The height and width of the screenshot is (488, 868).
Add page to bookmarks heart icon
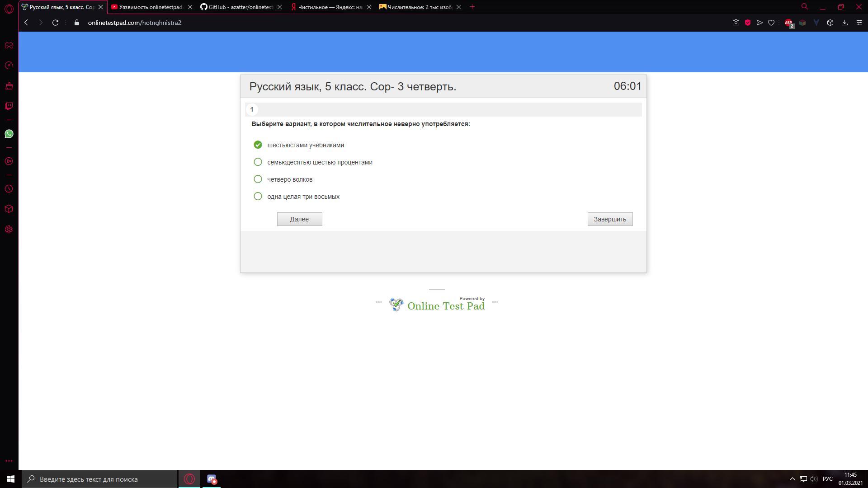coord(771,23)
